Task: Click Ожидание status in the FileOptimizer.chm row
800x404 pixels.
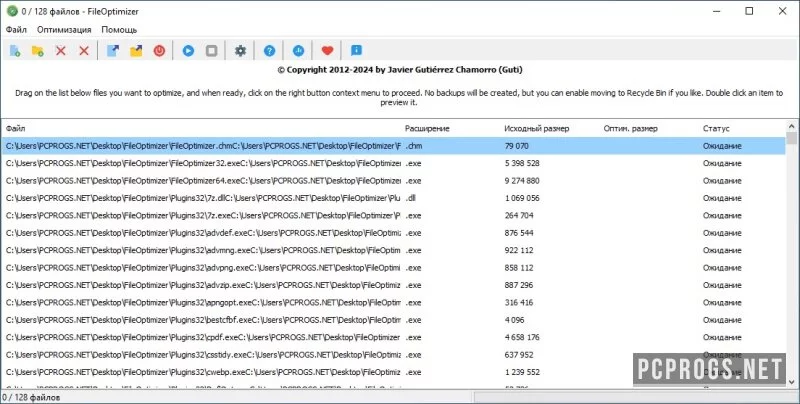Action: [x=722, y=146]
